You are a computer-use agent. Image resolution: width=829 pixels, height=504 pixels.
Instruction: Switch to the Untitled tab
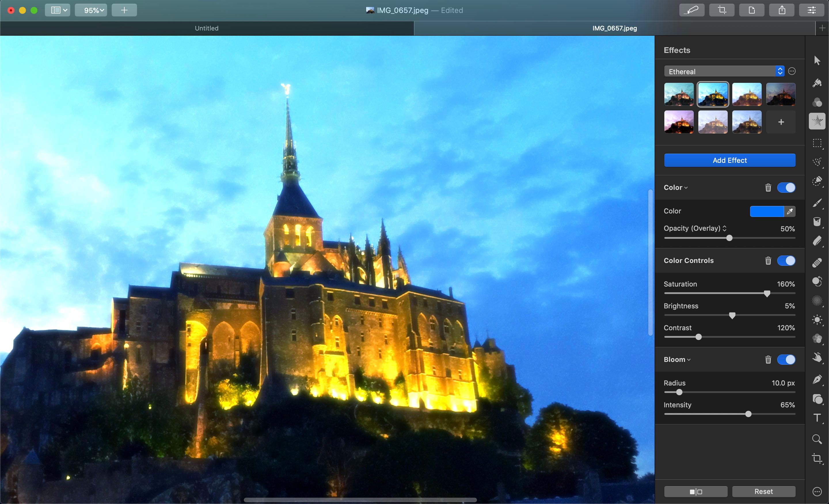tap(207, 28)
